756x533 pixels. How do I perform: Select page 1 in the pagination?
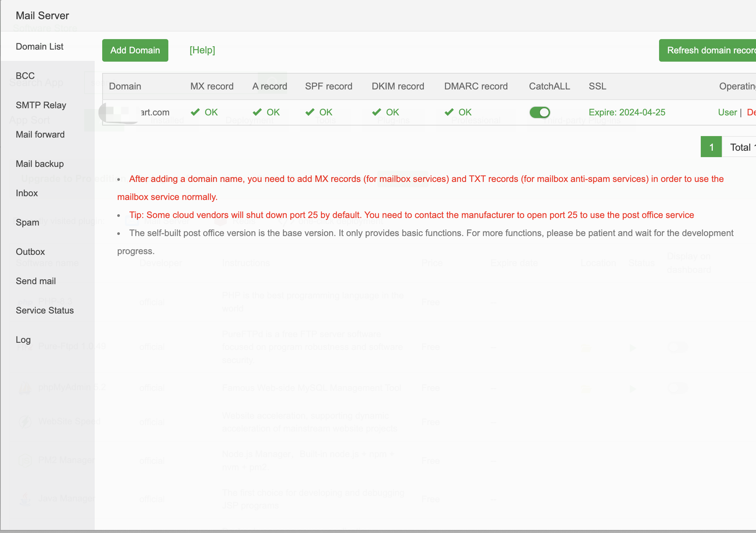click(x=711, y=147)
